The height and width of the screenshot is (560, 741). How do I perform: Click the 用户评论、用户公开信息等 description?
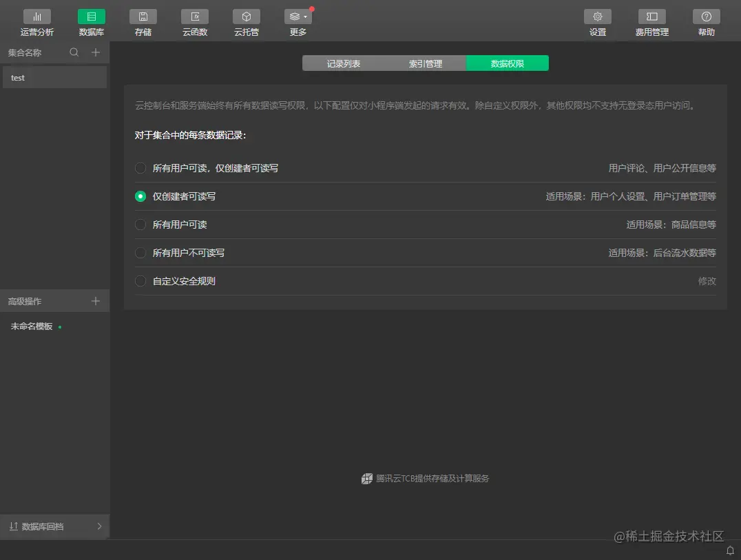tap(662, 168)
